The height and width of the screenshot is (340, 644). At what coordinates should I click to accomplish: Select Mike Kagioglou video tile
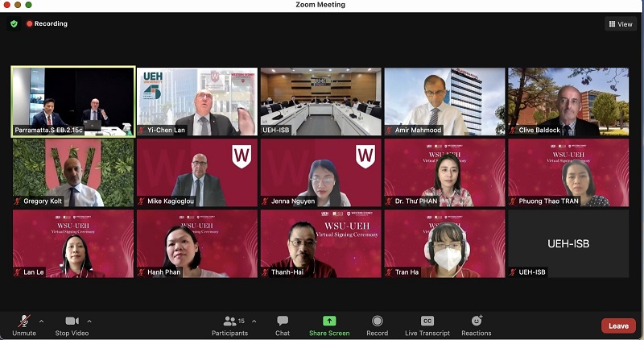click(x=197, y=172)
